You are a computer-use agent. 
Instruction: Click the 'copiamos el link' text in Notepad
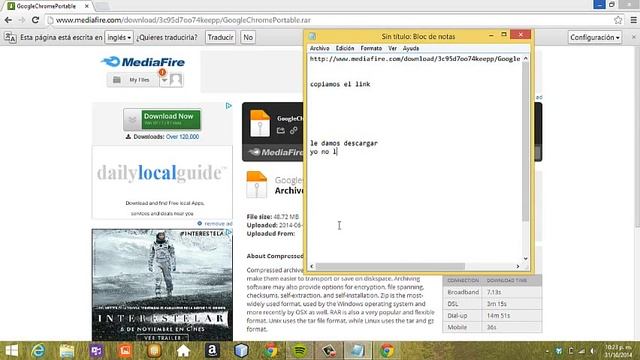(x=340, y=84)
